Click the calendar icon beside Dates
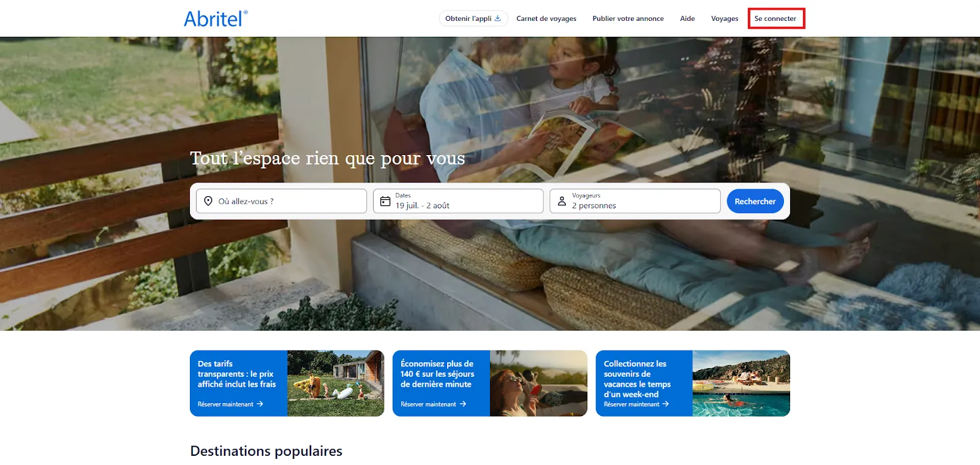The height and width of the screenshot is (465, 980). coord(385,201)
